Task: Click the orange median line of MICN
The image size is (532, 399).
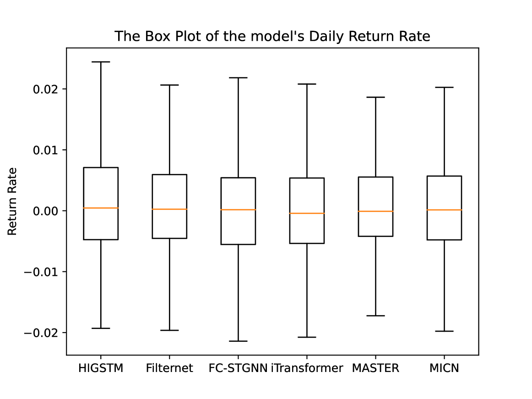Action: click(444, 210)
